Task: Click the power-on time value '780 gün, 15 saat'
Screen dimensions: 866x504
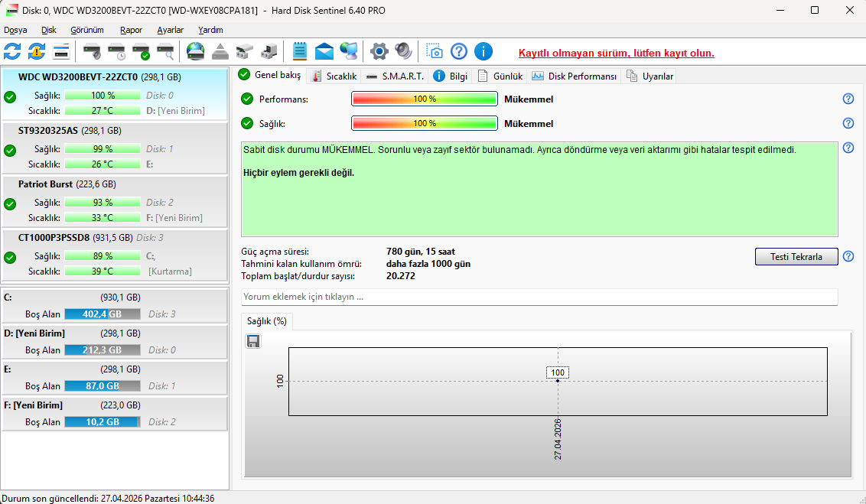Action: pyautogui.click(x=420, y=252)
